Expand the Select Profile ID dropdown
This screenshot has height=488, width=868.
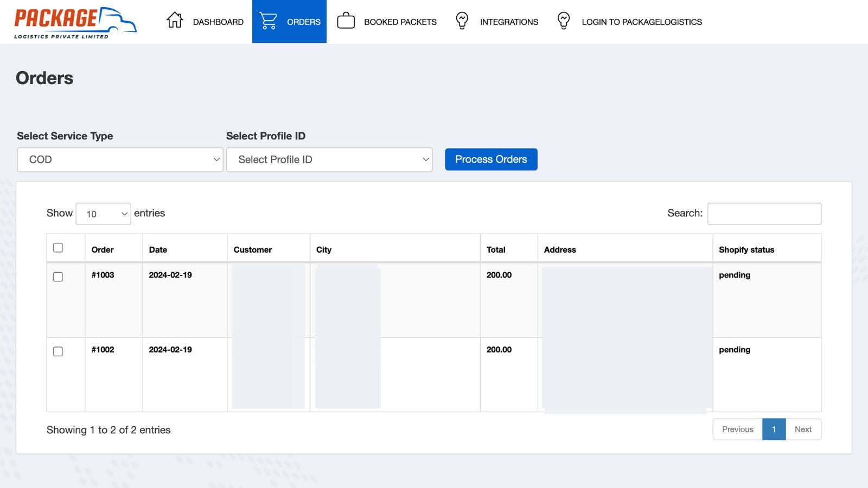coord(329,159)
